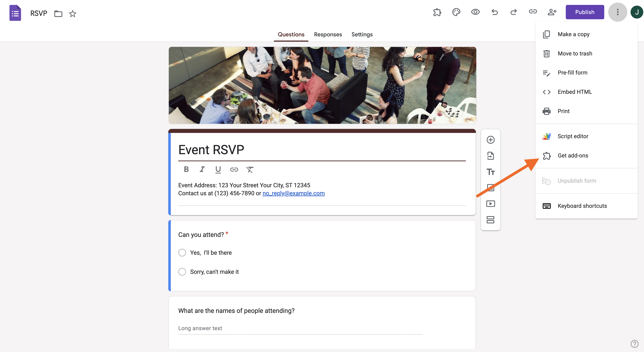Click the undo arrow icon

(x=494, y=12)
